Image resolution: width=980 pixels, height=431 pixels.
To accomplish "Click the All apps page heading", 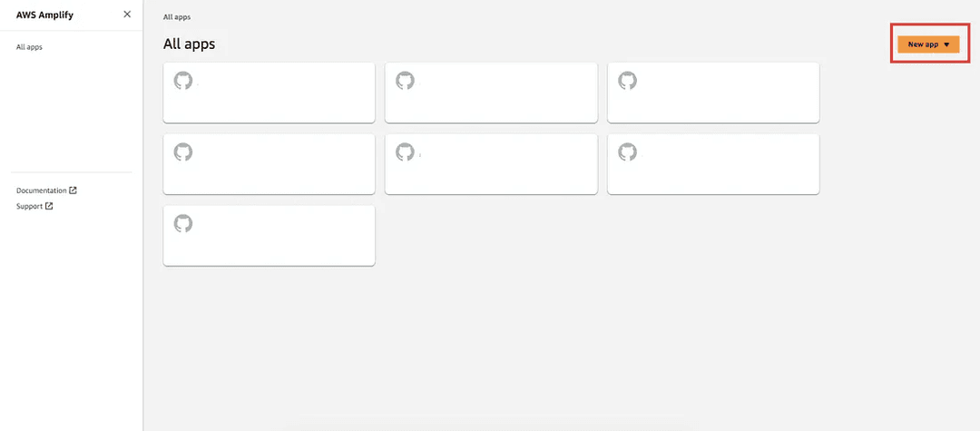I will (x=189, y=44).
